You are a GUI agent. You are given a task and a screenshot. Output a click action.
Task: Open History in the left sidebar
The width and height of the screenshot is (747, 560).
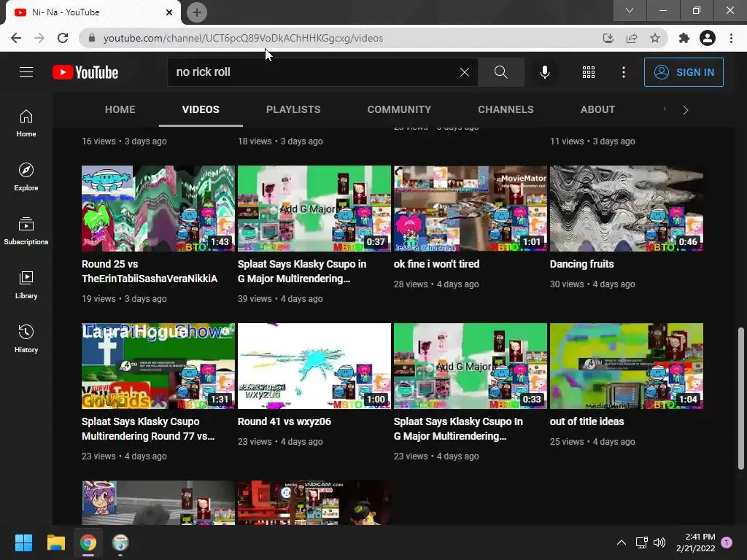tap(26, 338)
